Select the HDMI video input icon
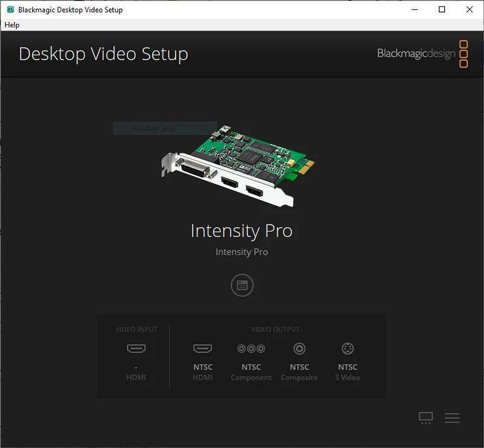The height and width of the screenshot is (448, 484). point(136,348)
